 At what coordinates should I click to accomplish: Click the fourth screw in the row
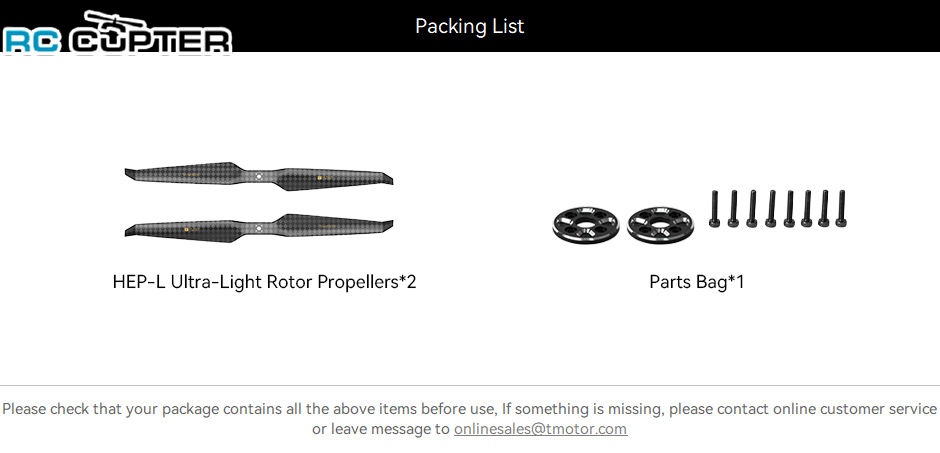[771, 209]
